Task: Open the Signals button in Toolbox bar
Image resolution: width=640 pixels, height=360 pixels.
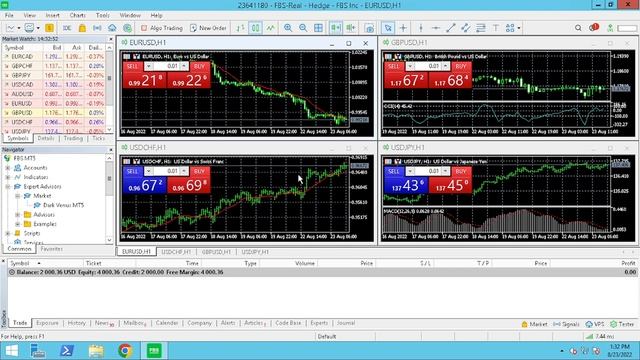Action: pyautogui.click(x=566, y=324)
